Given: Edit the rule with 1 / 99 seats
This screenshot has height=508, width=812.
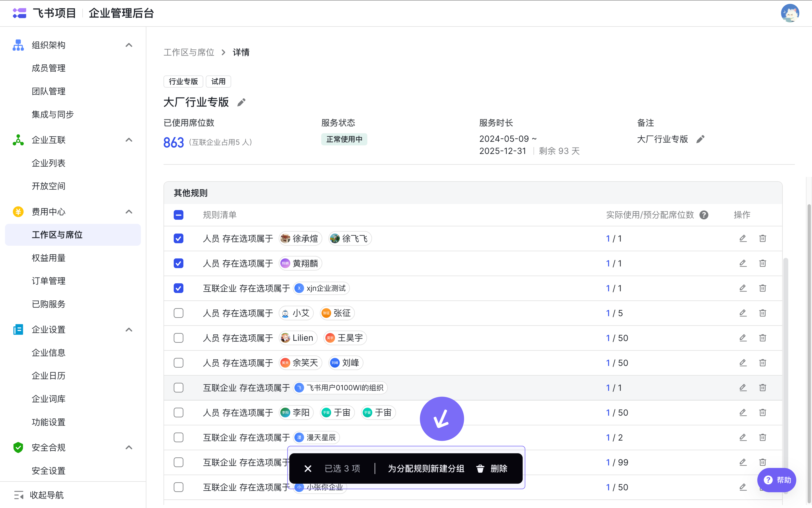Looking at the screenshot, I should click(743, 462).
